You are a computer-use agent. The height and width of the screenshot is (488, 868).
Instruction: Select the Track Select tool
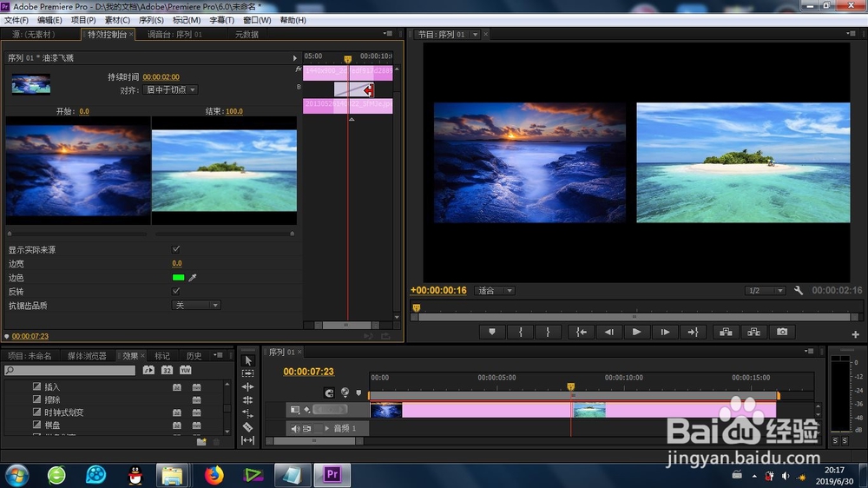(x=248, y=373)
